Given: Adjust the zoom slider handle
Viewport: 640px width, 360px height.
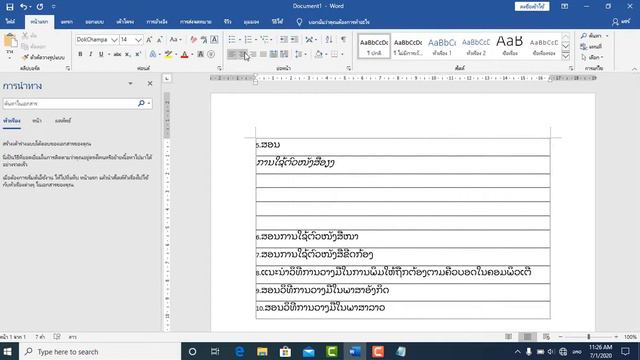Looking at the screenshot, I should 589,337.
